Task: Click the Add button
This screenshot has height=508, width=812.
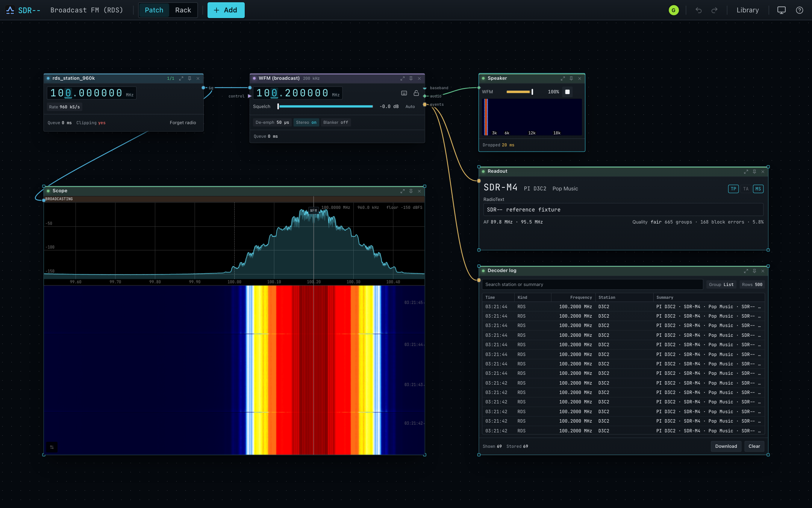Action: tap(226, 10)
